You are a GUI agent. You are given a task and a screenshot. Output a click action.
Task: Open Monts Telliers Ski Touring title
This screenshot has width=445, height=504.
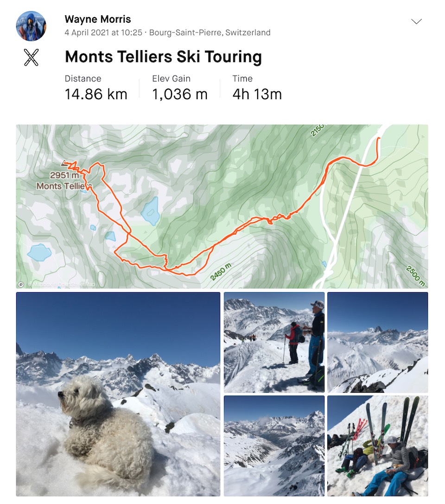(x=163, y=57)
